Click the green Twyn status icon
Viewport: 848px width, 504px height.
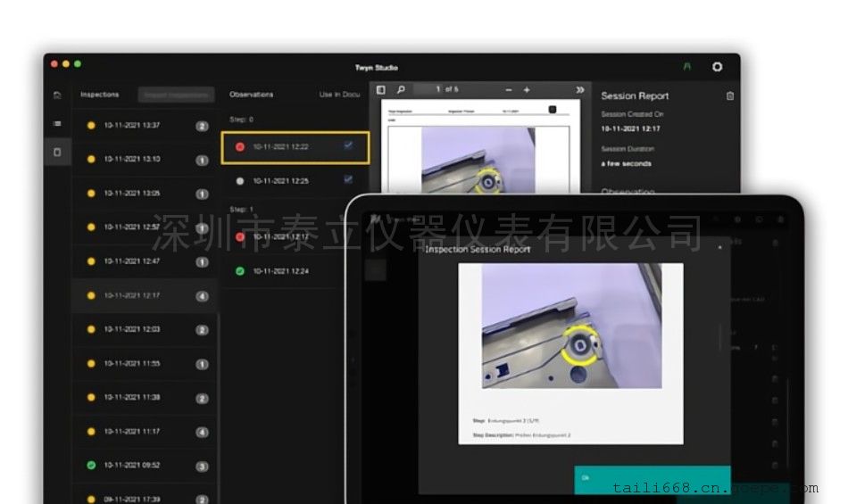[x=686, y=67]
